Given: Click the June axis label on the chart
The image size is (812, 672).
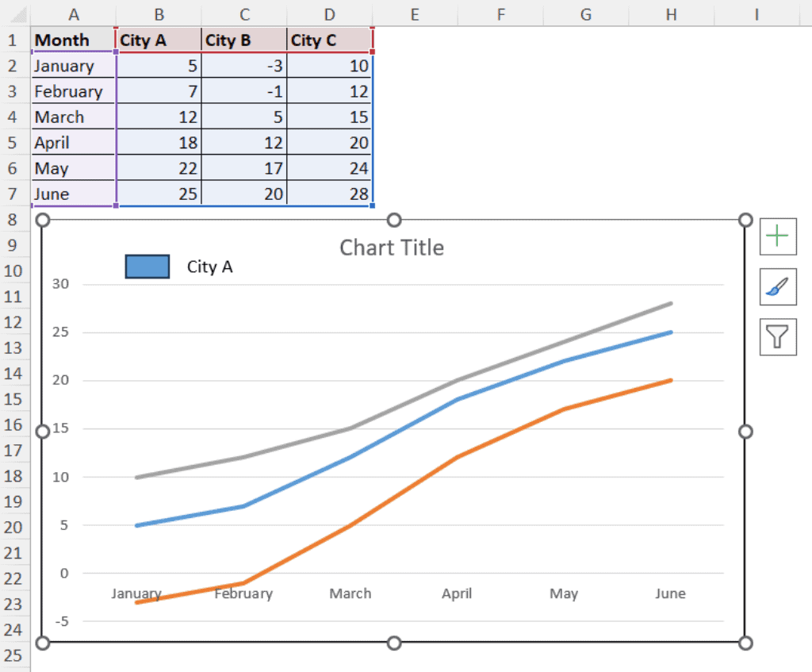Looking at the screenshot, I should 670,593.
